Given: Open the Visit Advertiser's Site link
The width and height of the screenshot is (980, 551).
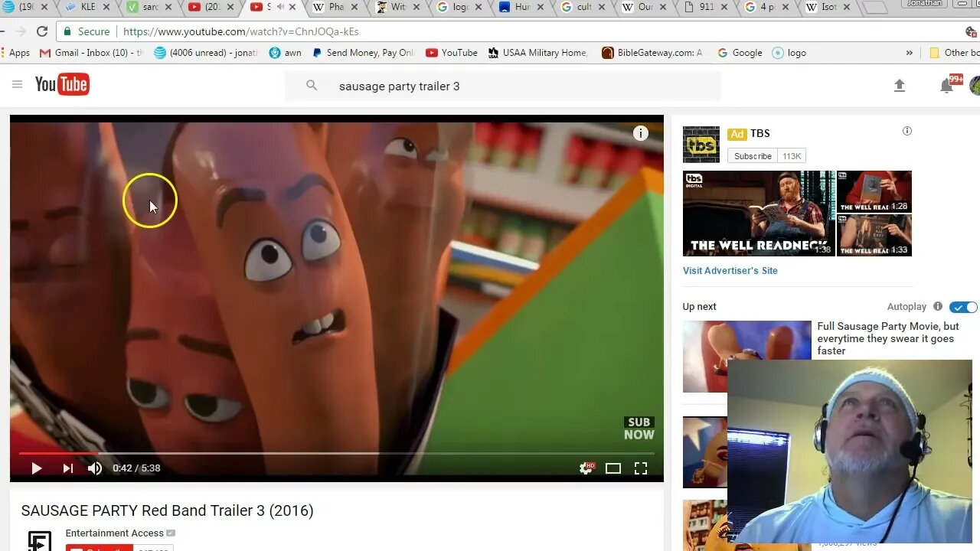Looking at the screenshot, I should point(730,271).
